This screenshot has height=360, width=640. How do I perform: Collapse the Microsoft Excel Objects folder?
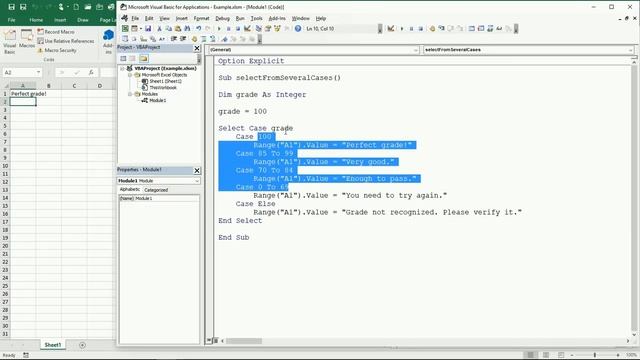[x=130, y=75]
